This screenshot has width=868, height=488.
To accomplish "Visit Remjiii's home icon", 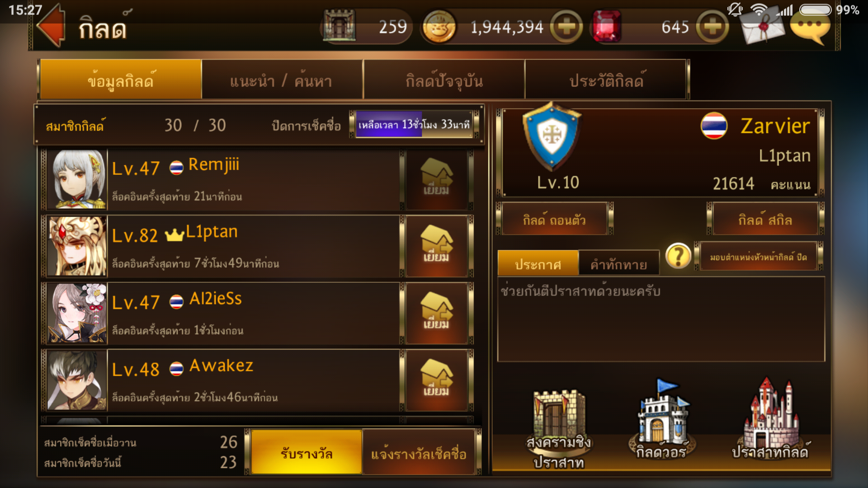I will pyautogui.click(x=437, y=179).
